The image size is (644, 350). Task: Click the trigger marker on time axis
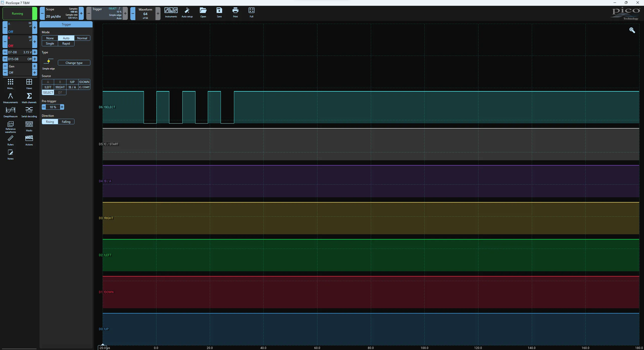click(x=103, y=344)
